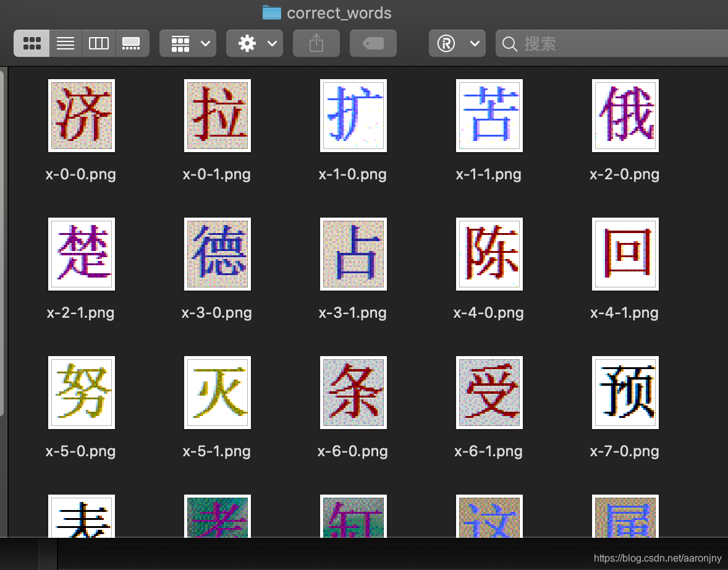Open the action gear dropdown menu
Screen dimensions: 728x570
click(x=254, y=43)
